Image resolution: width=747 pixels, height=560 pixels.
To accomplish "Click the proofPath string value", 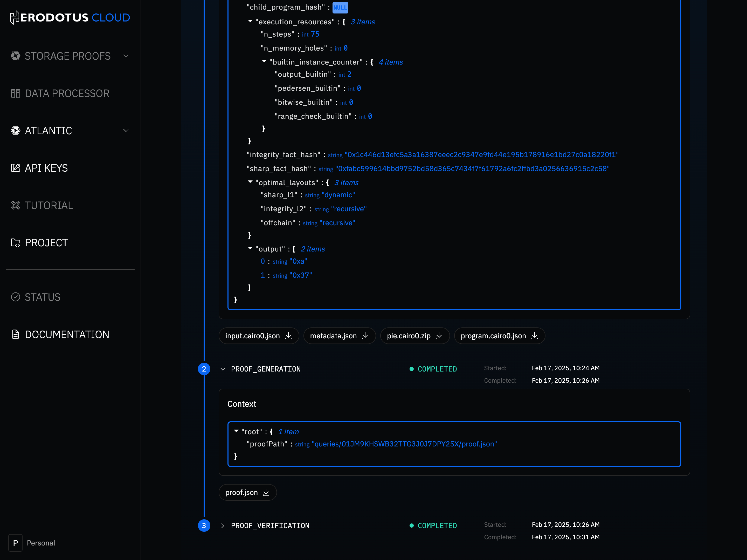I will click(x=404, y=444).
